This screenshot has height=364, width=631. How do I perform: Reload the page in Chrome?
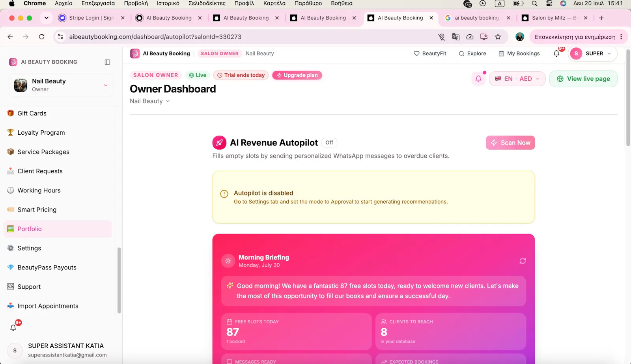[x=42, y=37]
